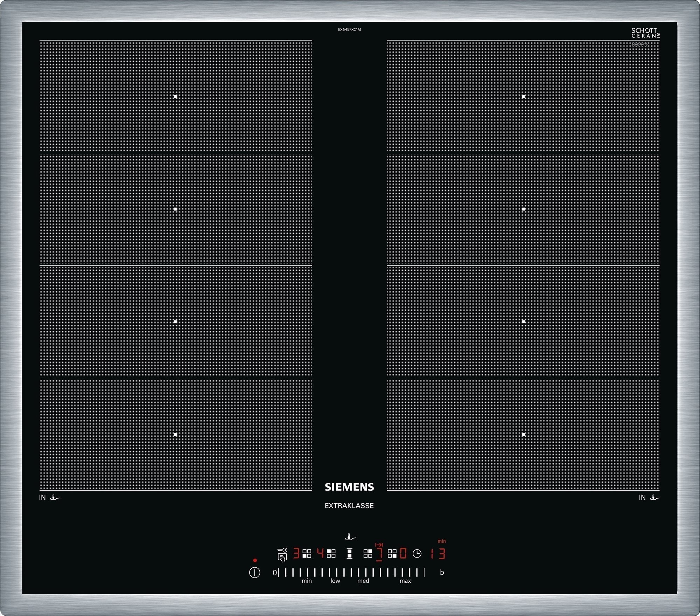Select the rear-left zone icon beside red 4

pyautogui.click(x=331, y=554)
